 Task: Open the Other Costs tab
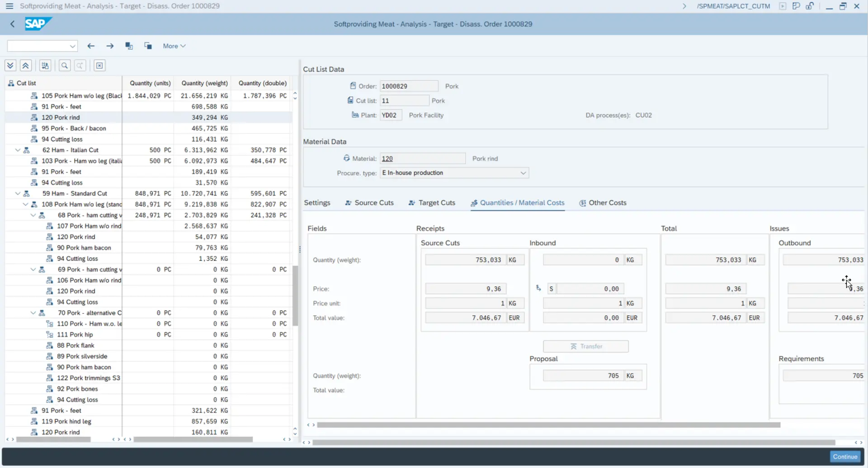click(x=603, y=203)
